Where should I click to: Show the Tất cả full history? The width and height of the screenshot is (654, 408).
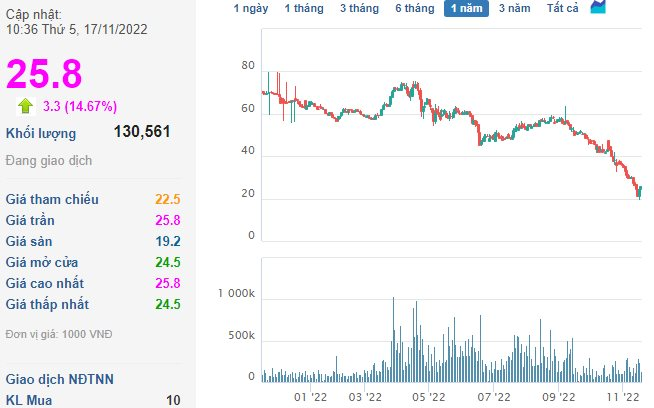coord(563,9)
